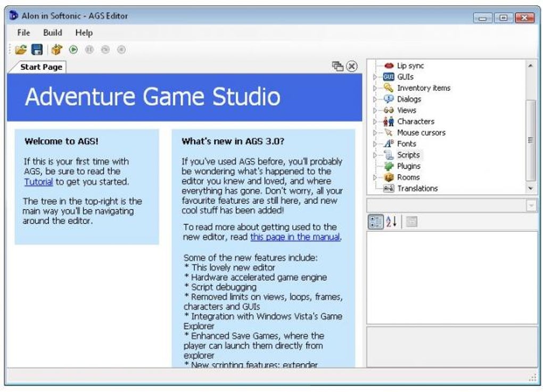This screenshot has width=543, height=392.
Task: Click the Mouse cursors arrow icon
Action: [389, 132]
